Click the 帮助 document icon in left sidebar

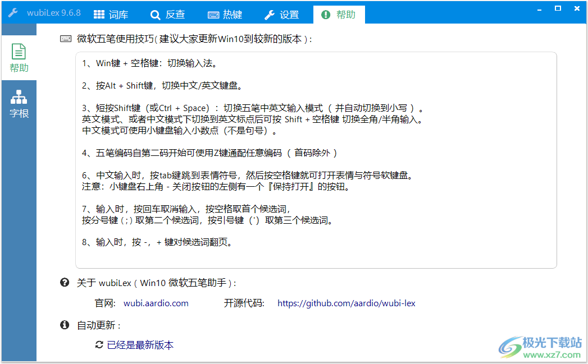19,52
